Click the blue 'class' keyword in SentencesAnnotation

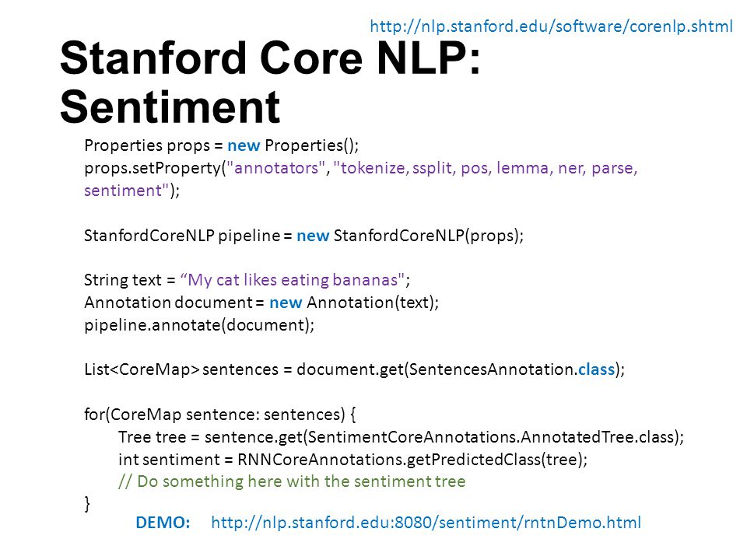[x=596, y=369]
